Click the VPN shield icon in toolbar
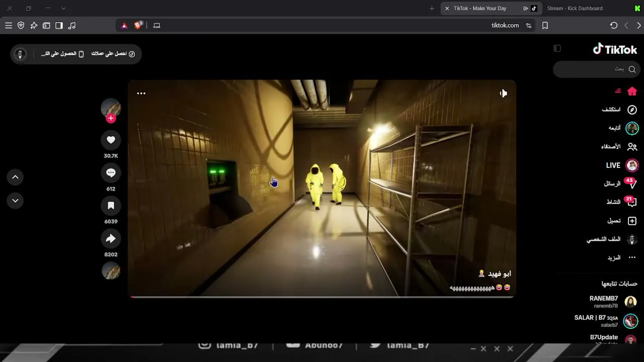 tap(21, 25)
